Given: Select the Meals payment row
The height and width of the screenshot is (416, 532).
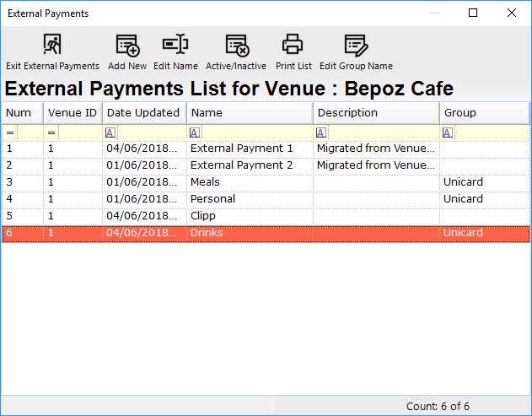Looking at the screenshot, I should point(266,182).
